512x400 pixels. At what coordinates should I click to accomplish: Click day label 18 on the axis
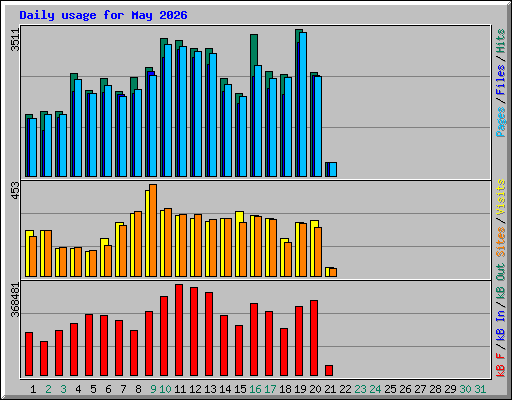click(285, 389)
